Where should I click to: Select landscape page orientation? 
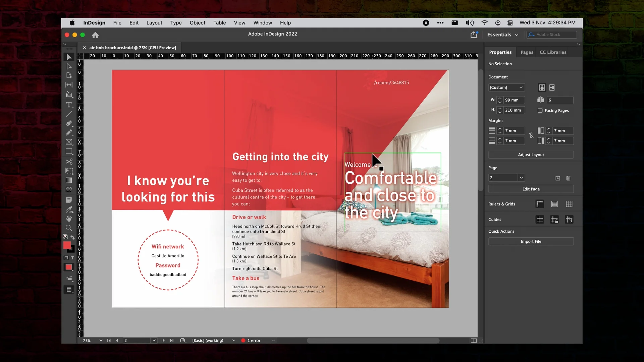[x=552, y=87]
